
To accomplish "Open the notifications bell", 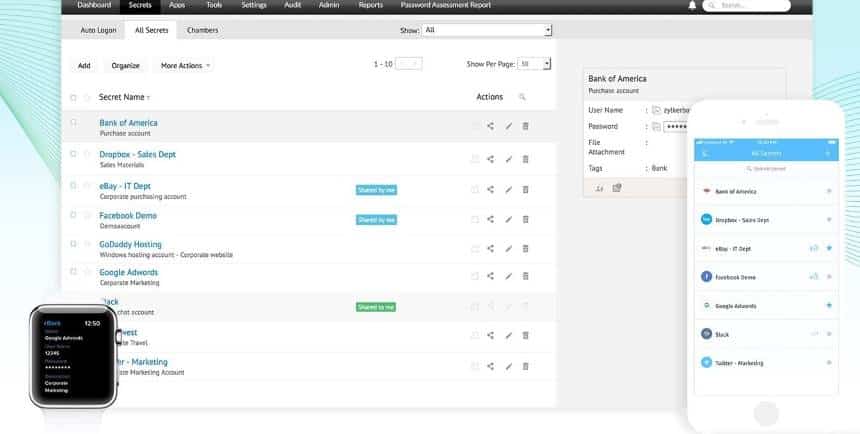I will [692, 5].
